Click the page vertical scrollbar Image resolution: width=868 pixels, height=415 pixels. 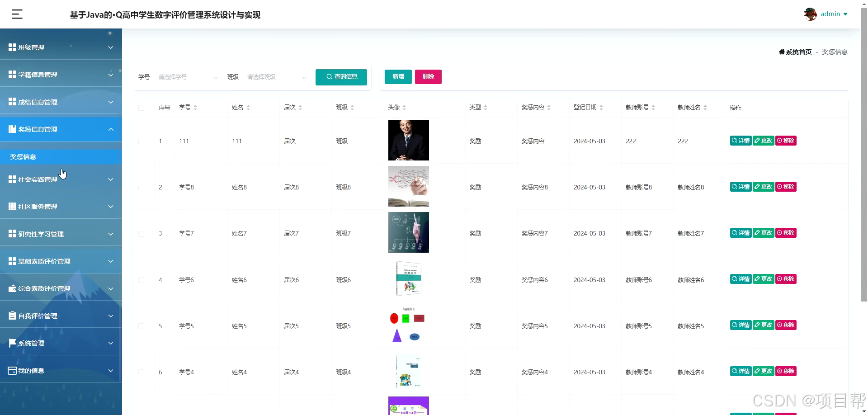pyautogui.click(x=864, y=154)
